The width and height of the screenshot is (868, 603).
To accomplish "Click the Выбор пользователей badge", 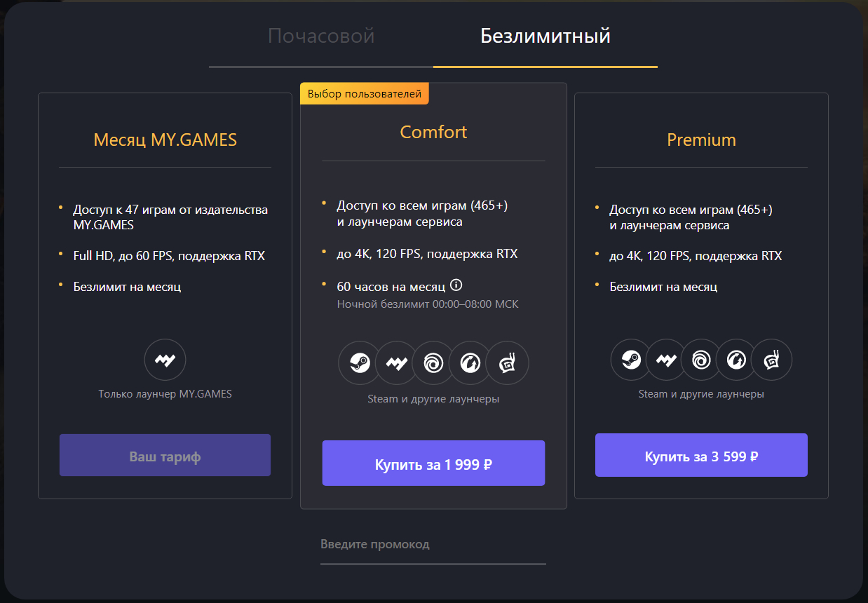I will point(364,94).
